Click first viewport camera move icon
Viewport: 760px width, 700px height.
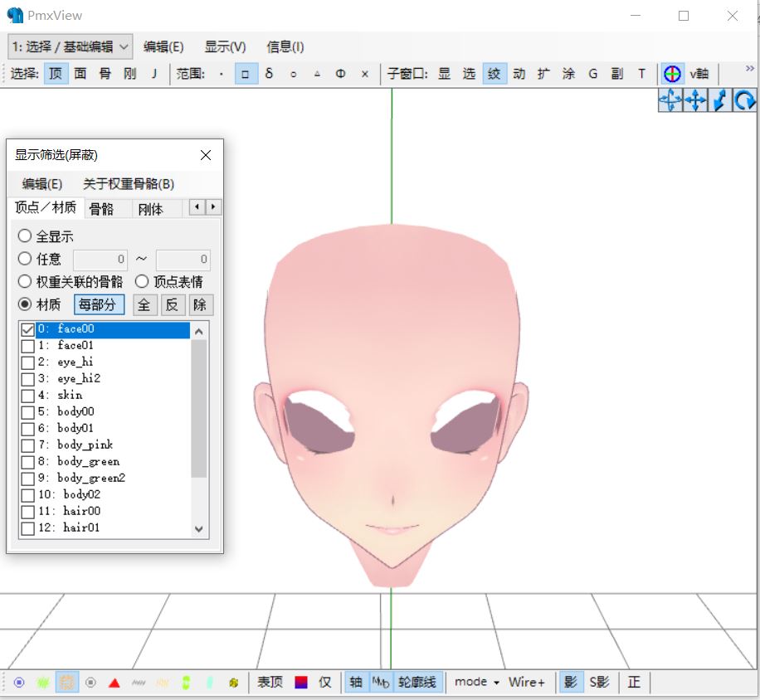(x=670, y=100)
